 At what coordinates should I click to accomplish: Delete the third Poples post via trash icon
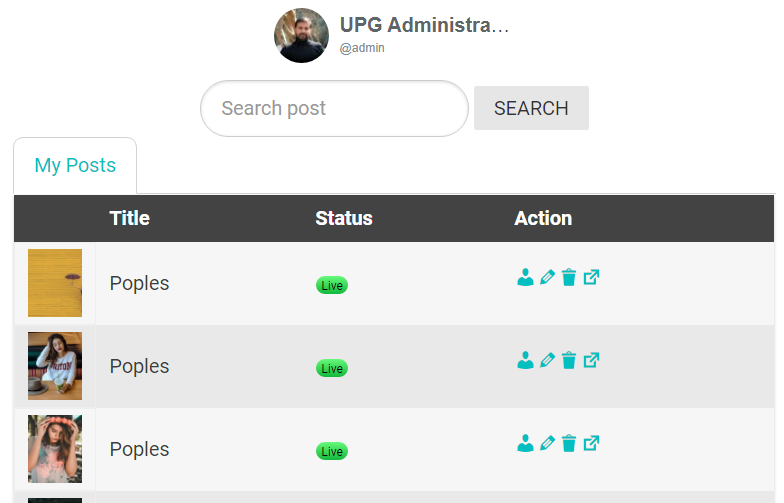coord(569,443)
